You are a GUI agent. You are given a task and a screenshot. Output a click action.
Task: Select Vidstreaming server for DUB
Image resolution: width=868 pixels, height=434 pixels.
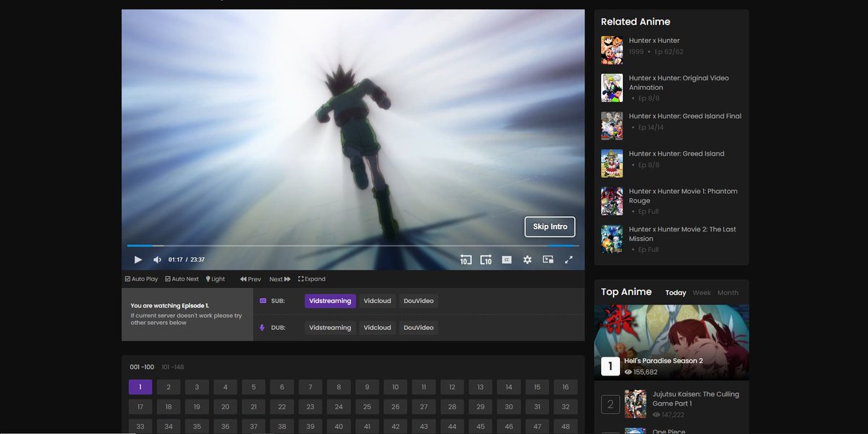click(330, 328)
